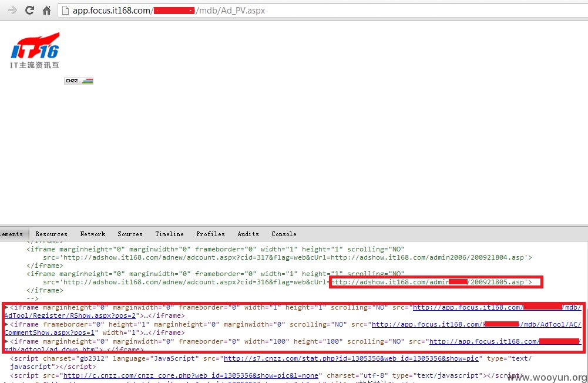Select the 200921805.asp src line
This screenshot has height=383, width=588.
287,282
